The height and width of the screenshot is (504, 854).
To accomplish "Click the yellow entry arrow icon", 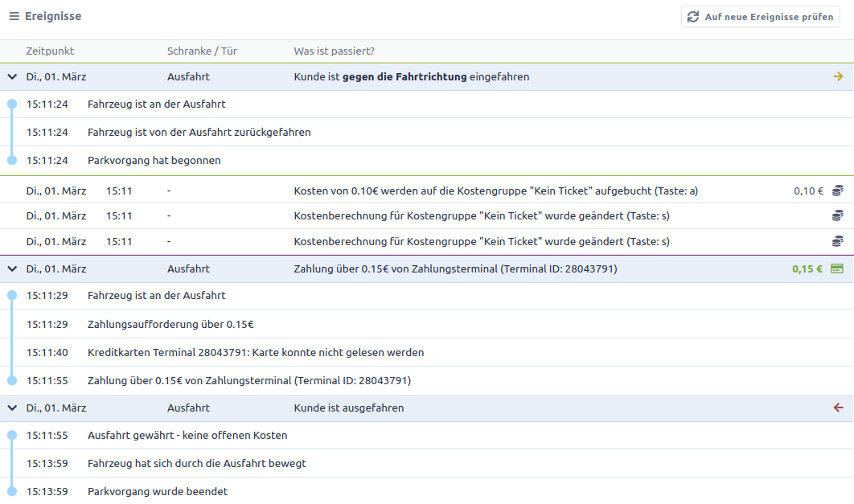I will (838, 77).
